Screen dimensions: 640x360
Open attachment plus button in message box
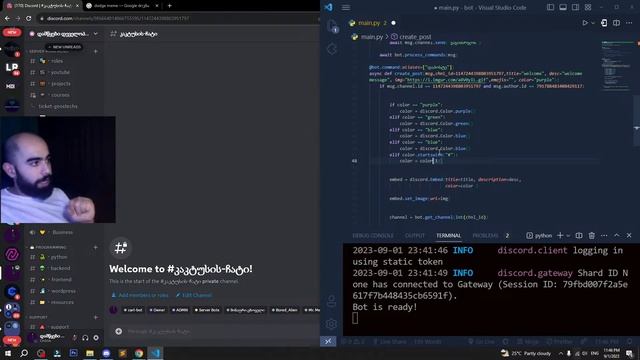coord(118,331)
